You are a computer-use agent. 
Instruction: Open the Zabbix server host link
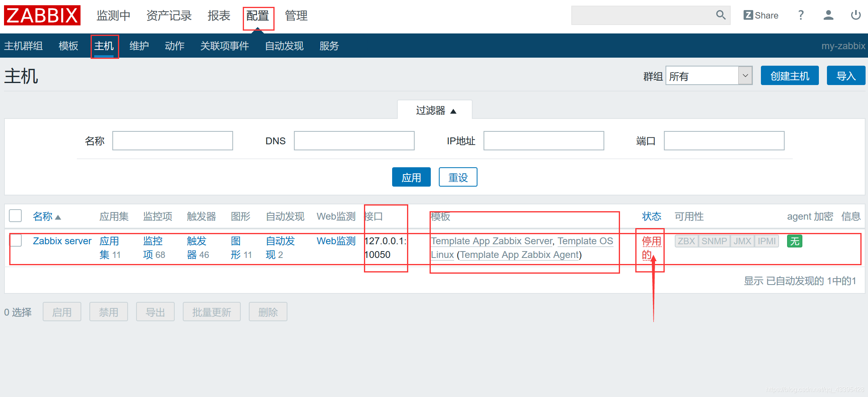[x=62, y=241]
